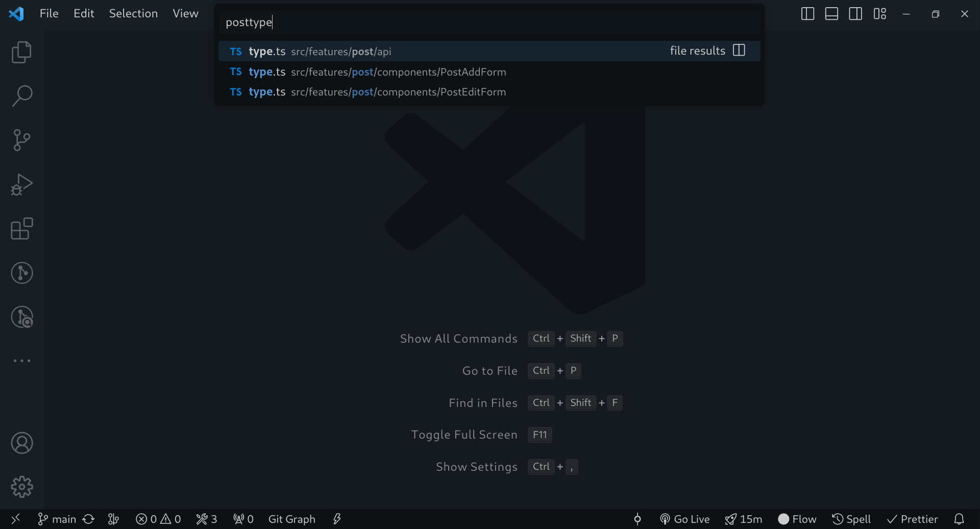Screen dimensions: 980x529
Task: Open the Source Control view
Action: [21, 140]
